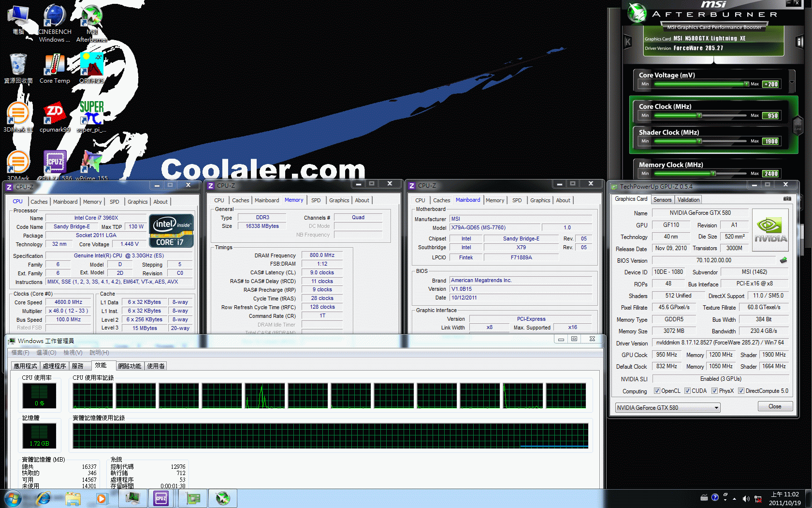
Task: Click the Core Clock Max button in Afterburner
Action: pyautogui.click(x=754, y=116)
